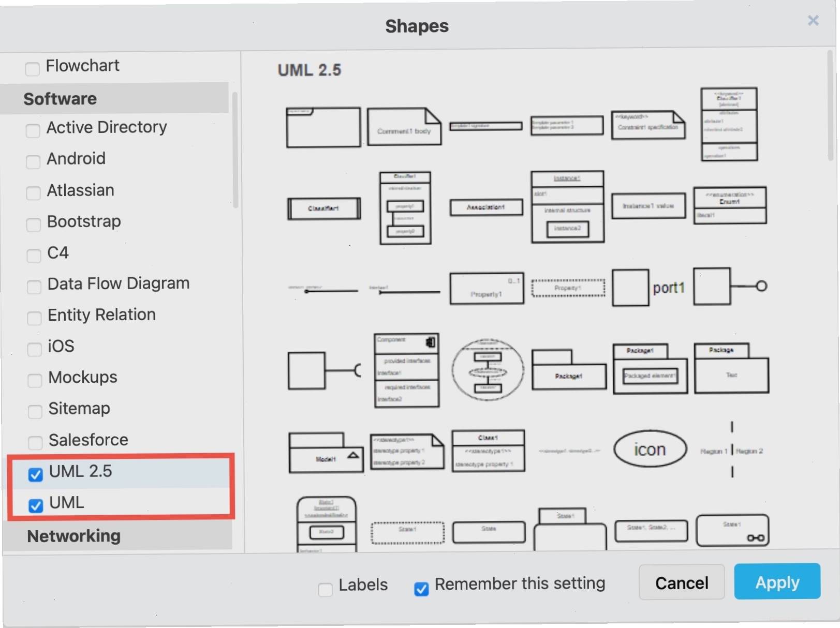Image resolution: width=840 pixels, height=628 pixels.
Task: Cancel the Shapes dialog
Action: click(x=682, y=582)
